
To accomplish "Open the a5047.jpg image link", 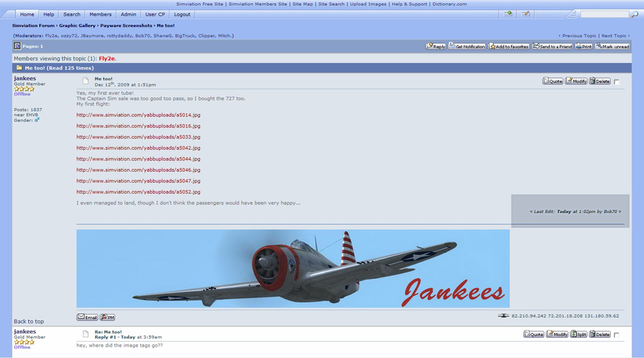I will coord(138,181).
